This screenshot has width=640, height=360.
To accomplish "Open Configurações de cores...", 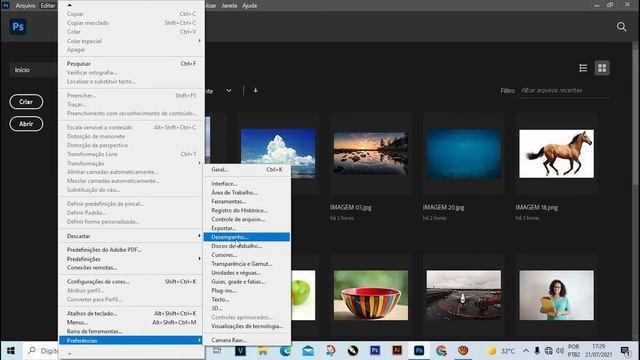I will (x=131, y=282).
